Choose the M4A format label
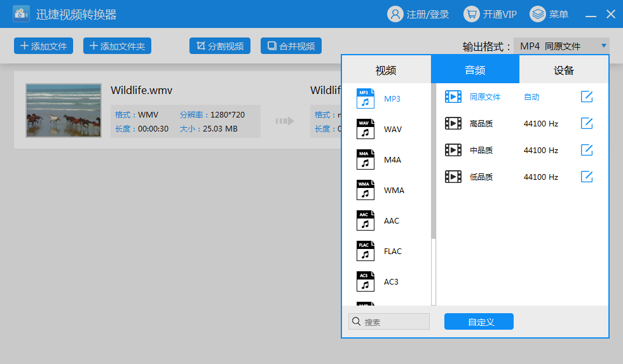This screenshot has height=364, width=623. pos(393,160)
